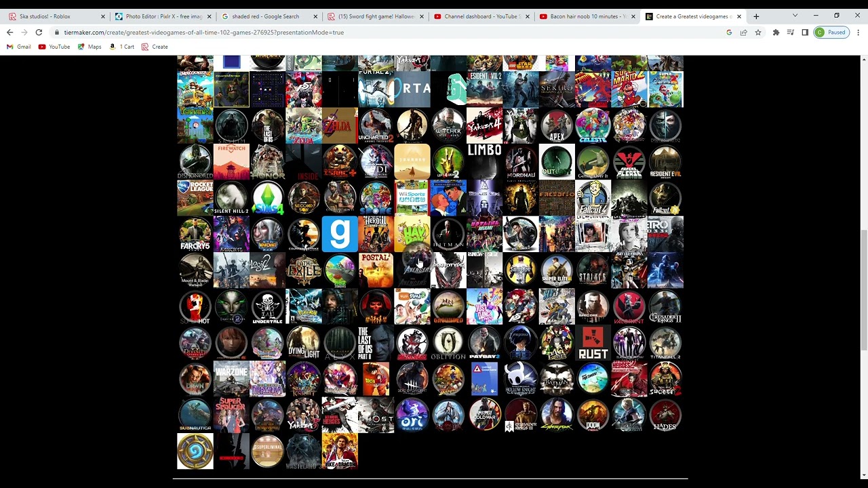Switch to the Photo Editor Pixlr X tab

click(163, 16)
